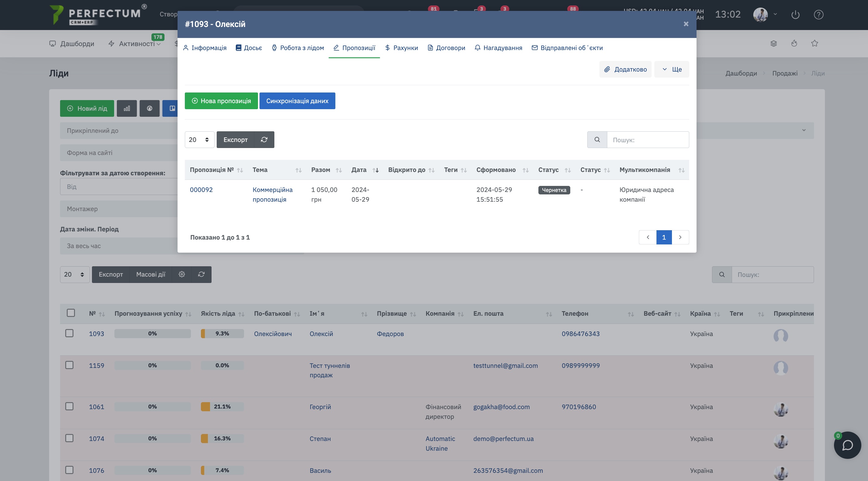Click the 21.1% lead quality bar
868x481 pixels.
222,407
